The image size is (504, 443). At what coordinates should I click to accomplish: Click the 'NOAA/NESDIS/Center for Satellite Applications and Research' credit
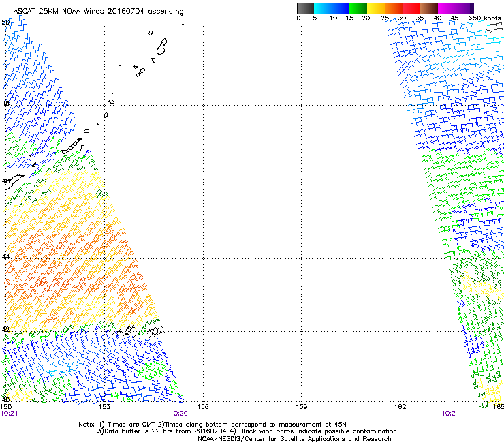click(x=294, y=439)
